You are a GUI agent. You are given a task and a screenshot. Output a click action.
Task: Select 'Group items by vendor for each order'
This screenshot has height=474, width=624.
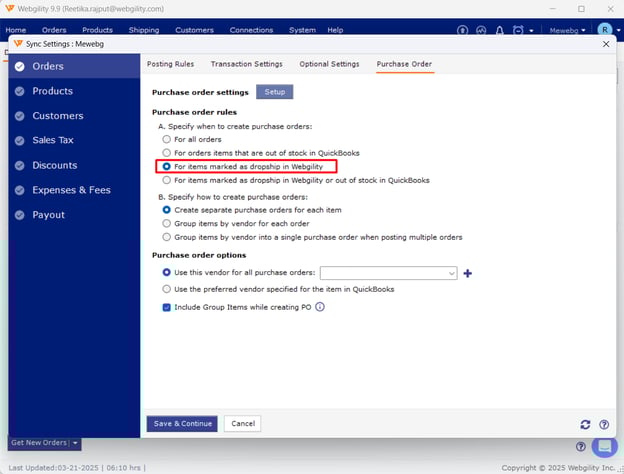pos(167,224)
